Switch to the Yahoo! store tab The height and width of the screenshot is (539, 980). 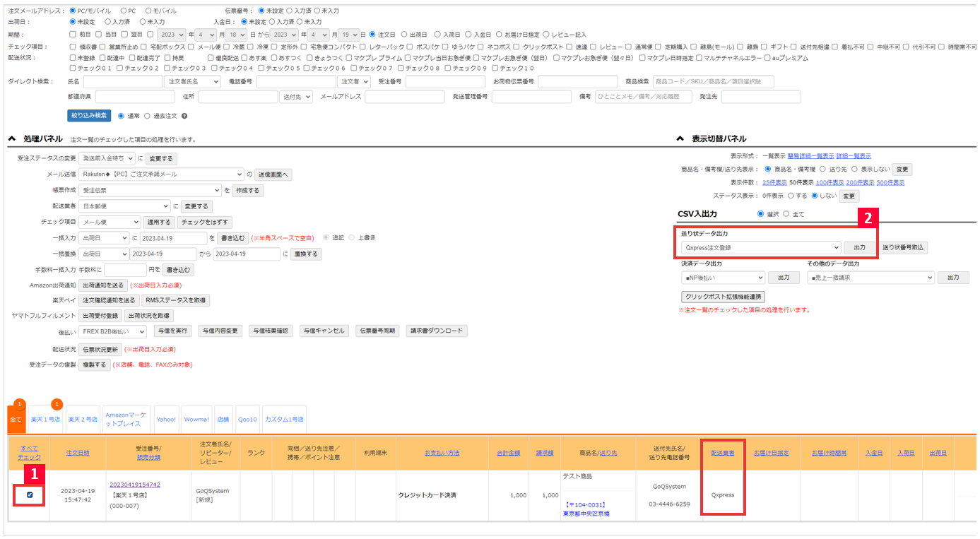click(x=166, y=418)
